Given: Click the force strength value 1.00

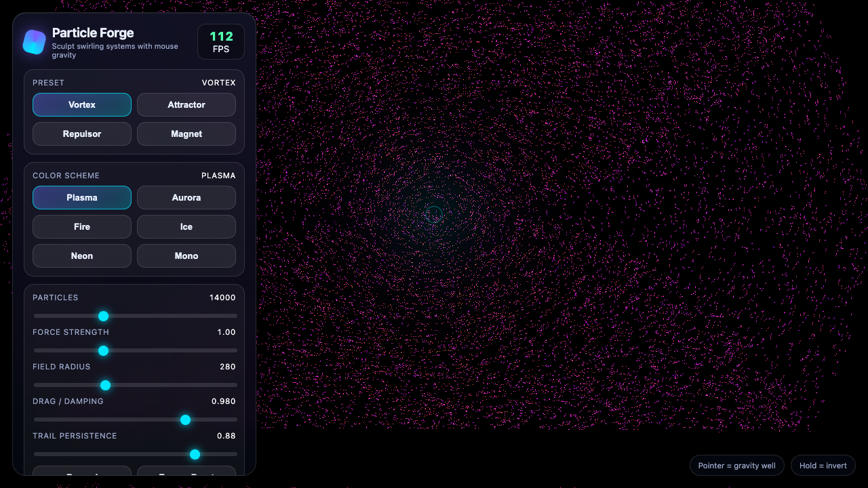Looking at the screenshot, I should pos(226,332).
